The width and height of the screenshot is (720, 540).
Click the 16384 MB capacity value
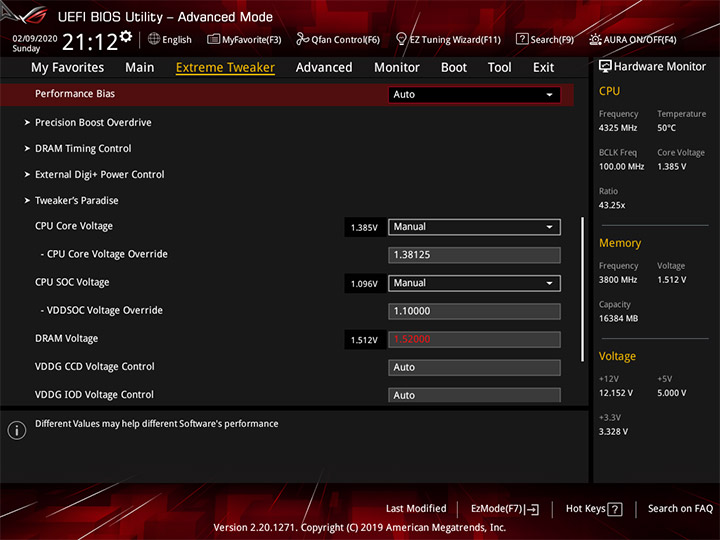pos(618,319)
